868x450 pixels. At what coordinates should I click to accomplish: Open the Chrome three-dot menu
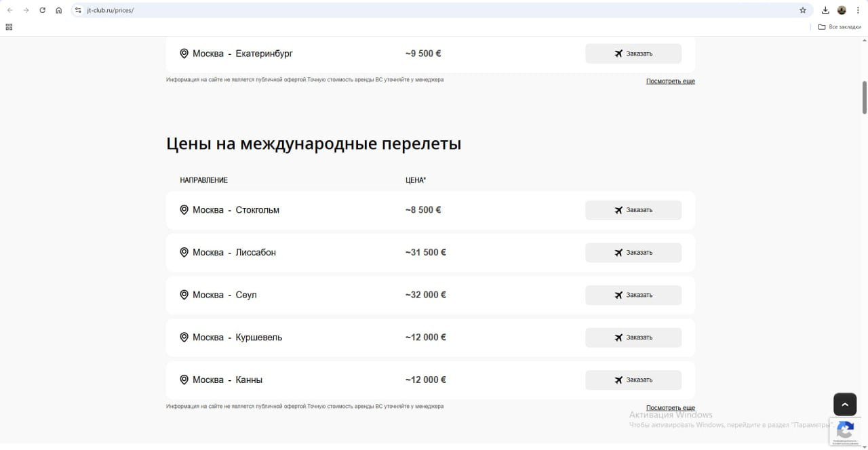click(x=858, y=10)
